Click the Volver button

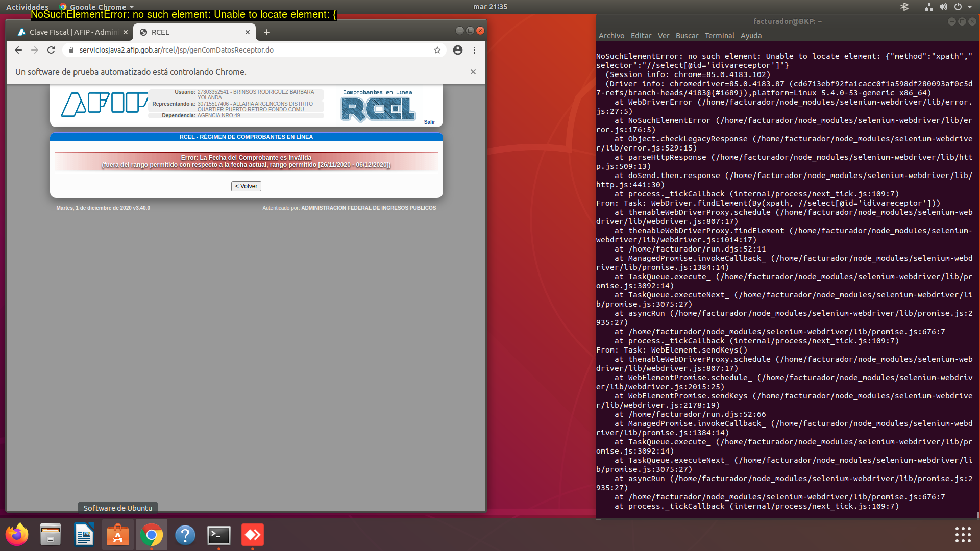coord(246,186)
